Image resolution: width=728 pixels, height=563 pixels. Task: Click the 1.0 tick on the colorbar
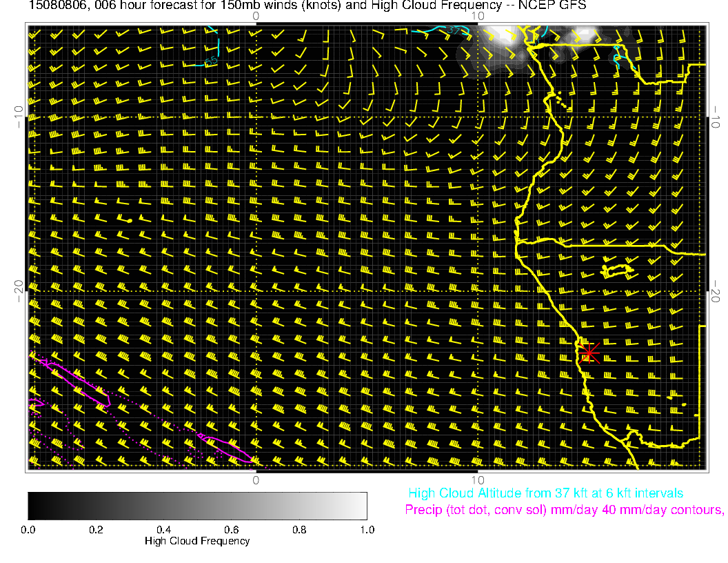coord(367,530)
